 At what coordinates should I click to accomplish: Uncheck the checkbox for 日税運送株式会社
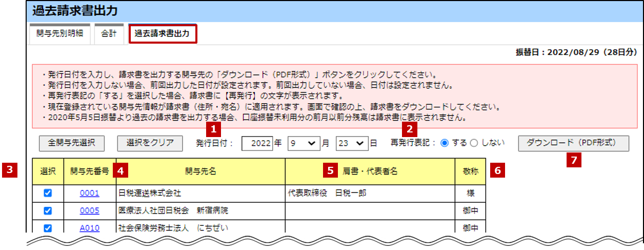tap(48, 194)
